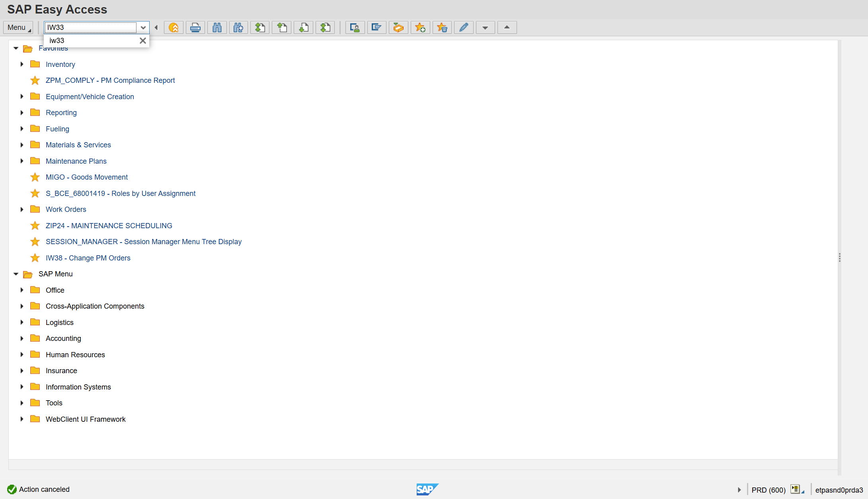Viewport: 868px width, 499px height.
Task: Remove iw33 history entry with X
Action: click(x=142, y=41)
